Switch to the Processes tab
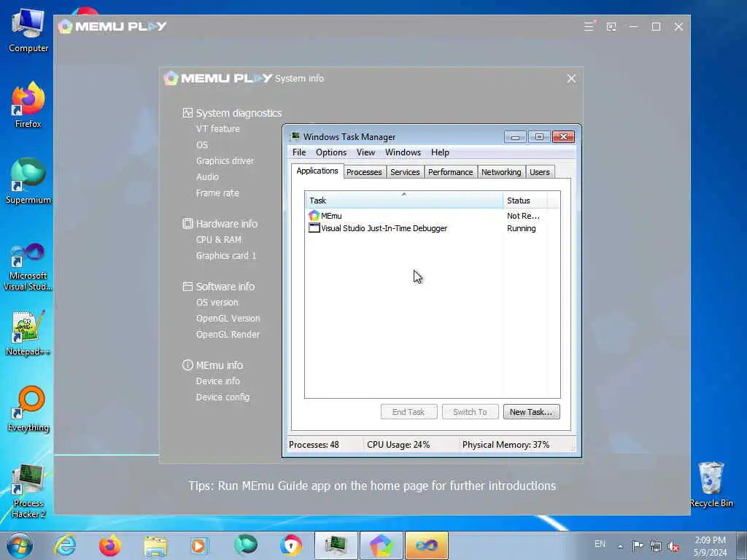Image resolution: width=747 pixels, height=560 pixels. click(x=364, y=172)
